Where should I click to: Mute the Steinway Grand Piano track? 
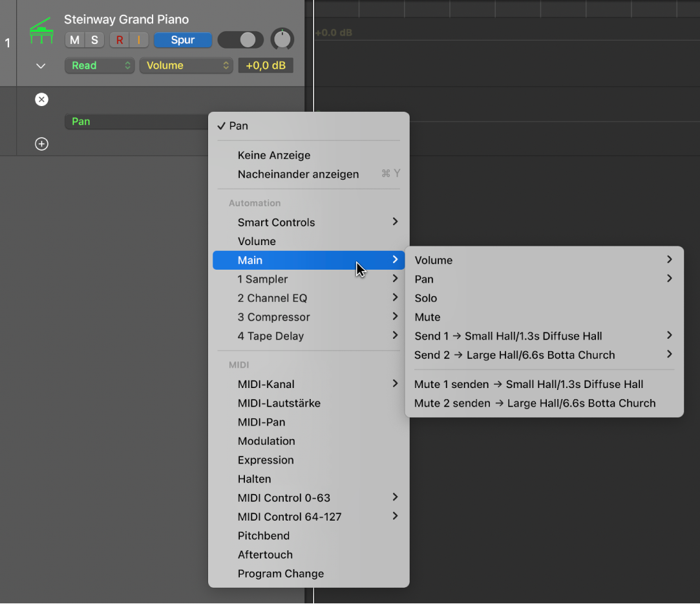pos(74,40)
